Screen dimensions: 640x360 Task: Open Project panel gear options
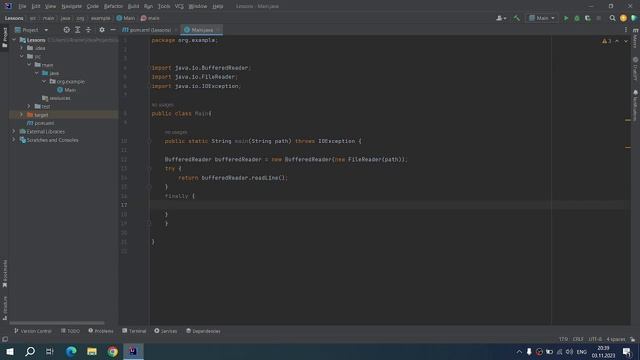[102, 30]
